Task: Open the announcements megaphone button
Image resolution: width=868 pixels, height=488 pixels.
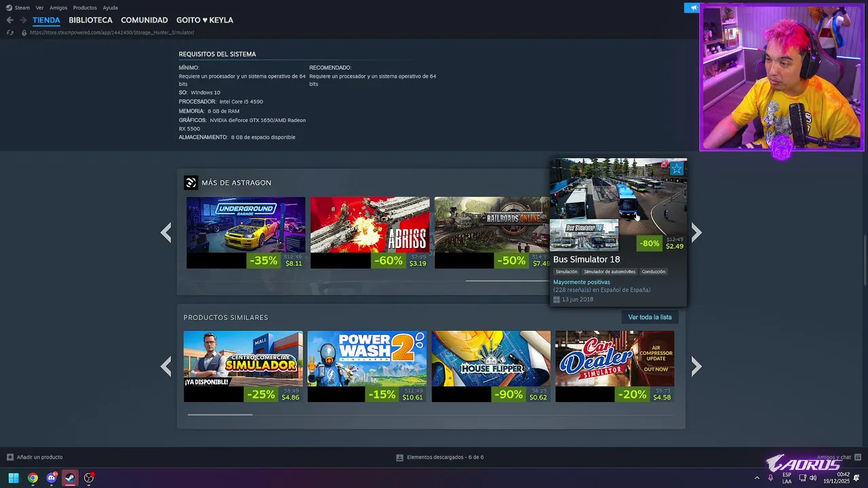Action: coord(692,8)
